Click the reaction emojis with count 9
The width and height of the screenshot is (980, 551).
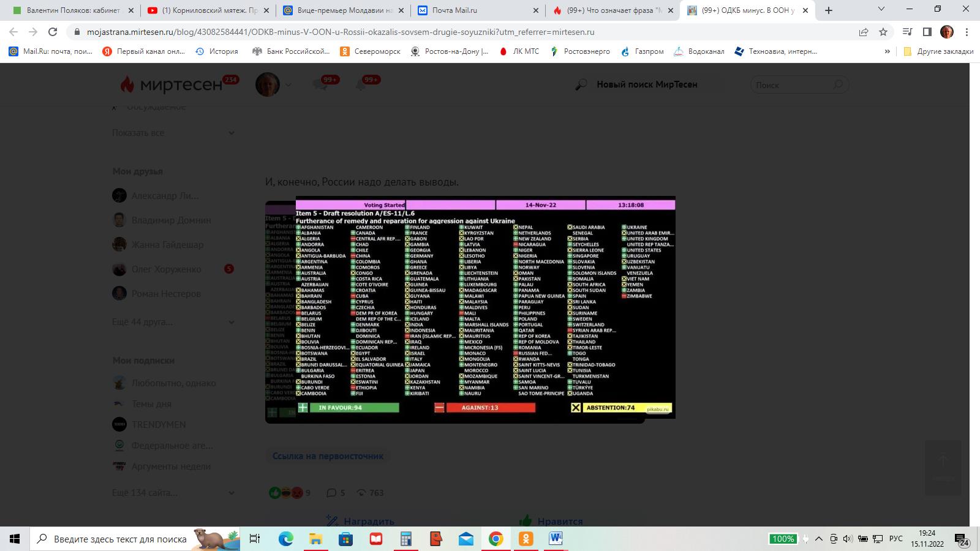tap(289, 493)
